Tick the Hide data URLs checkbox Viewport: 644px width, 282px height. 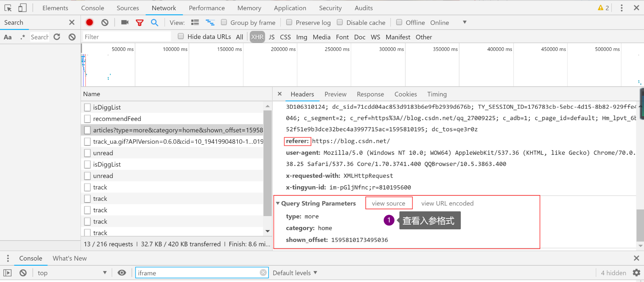pos(181,36)
